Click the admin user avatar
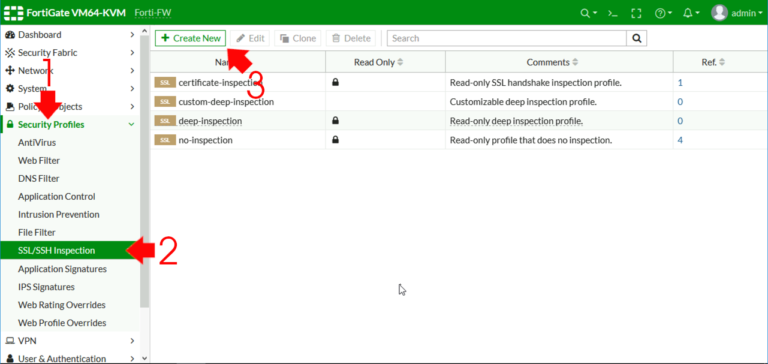Image resolution: width=768 pixels, height=364 pixels. coord(719,13)
